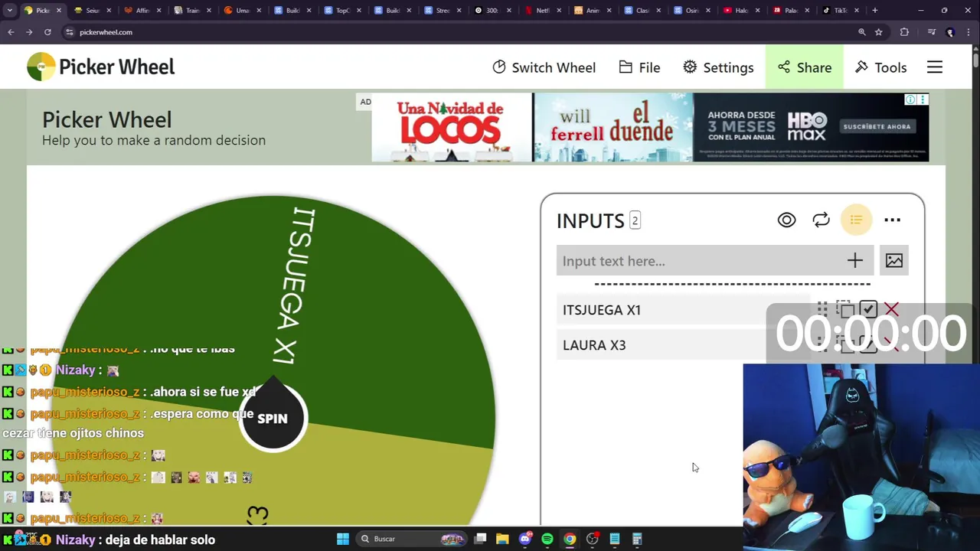The image size is (980, 551).
Task: Toggle the ITSJUEGA X1 checkbox
Action: 867,309
